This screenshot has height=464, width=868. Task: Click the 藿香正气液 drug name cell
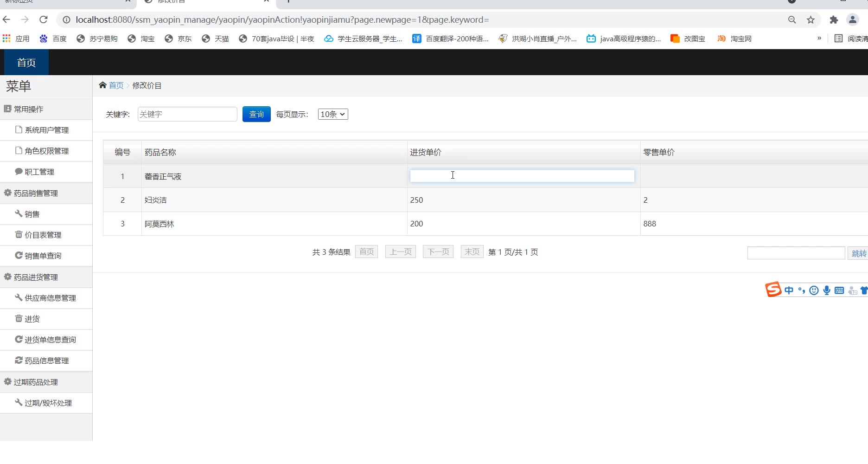pyautogui.click(x=274, y=176)
